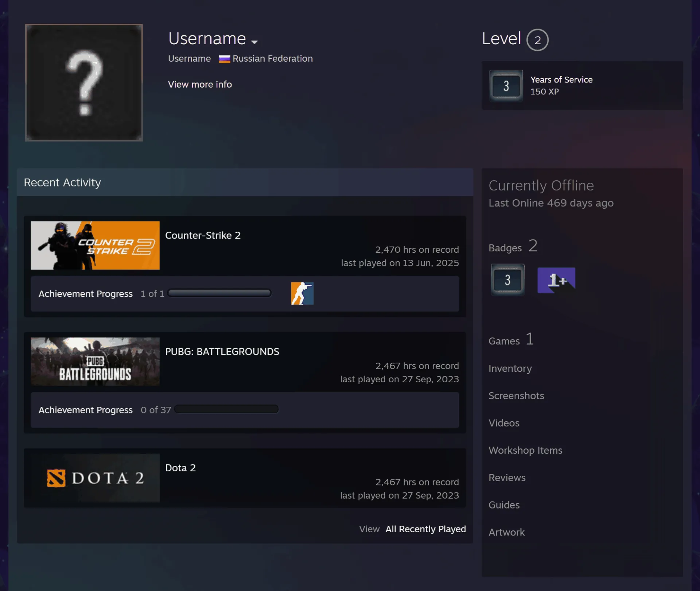Open the Games 1 link
The height and width of the screenshot is (591, 700).
coord(511,340)
